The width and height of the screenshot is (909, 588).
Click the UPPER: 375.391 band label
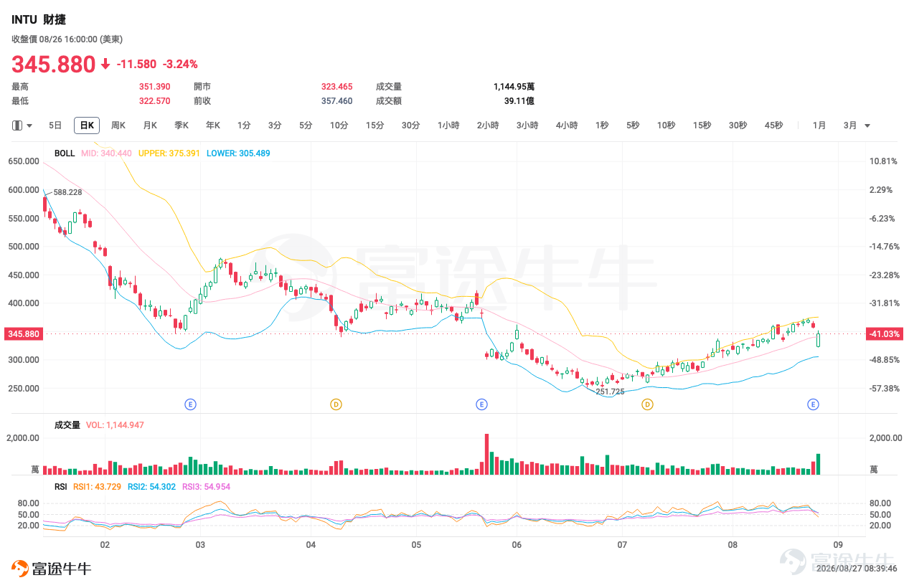pyautogui.click(x=169, y=153)
